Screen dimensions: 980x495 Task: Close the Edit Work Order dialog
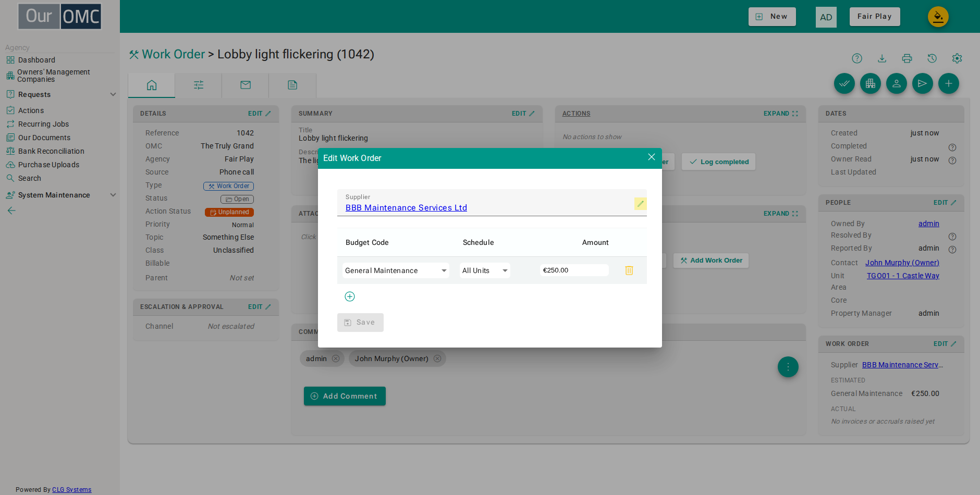[651, 157]
